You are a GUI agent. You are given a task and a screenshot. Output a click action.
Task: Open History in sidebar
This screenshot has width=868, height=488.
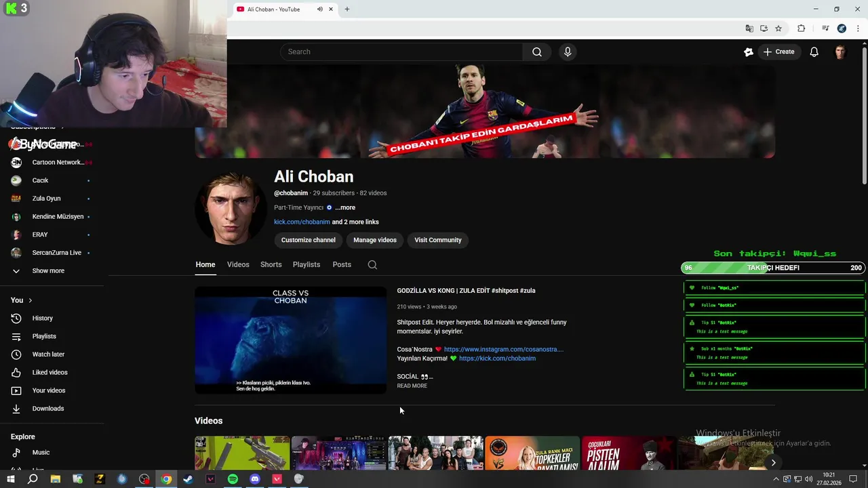point(42,319)
